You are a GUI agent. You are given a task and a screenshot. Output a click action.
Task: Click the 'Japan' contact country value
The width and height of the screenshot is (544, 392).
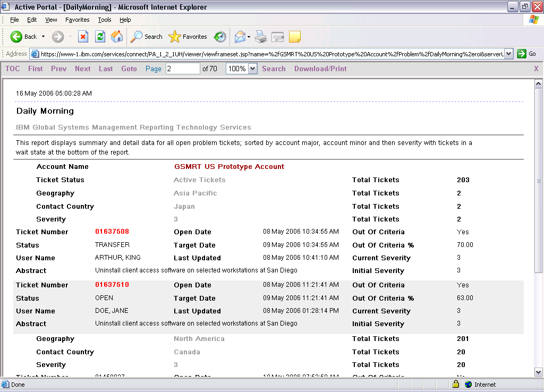184,207
